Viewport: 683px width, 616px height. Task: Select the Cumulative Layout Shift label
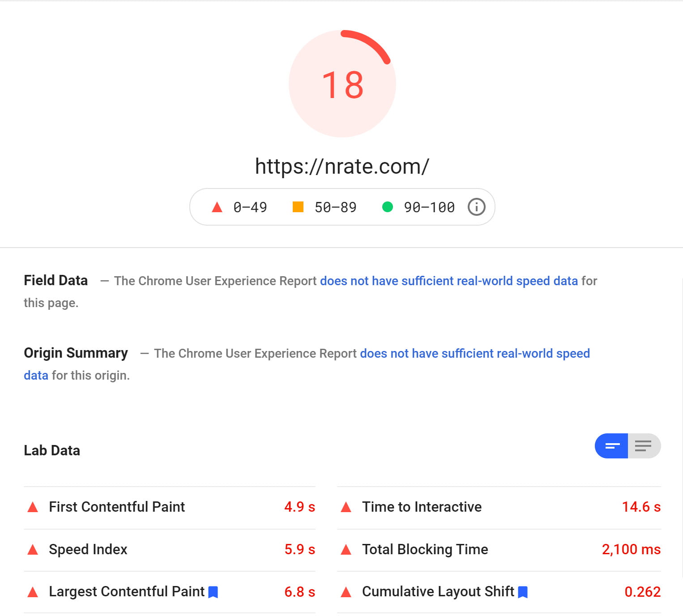(x=438, y=591)
